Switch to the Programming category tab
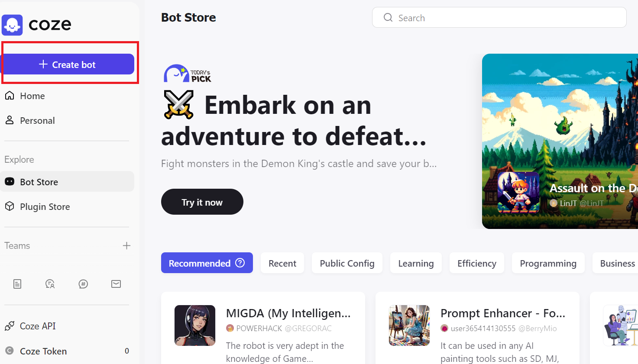This screenshot has height=364, width=638. click(x=548, y=263)
